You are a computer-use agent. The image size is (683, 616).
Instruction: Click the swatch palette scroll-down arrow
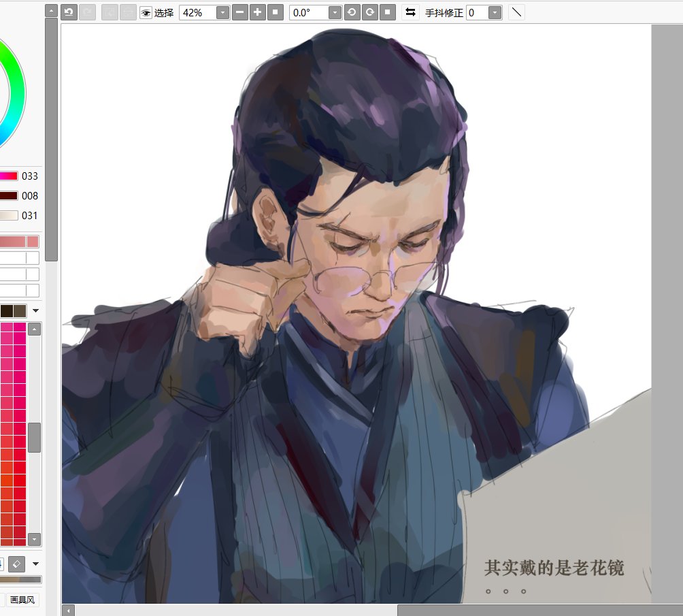click(35, 539)
